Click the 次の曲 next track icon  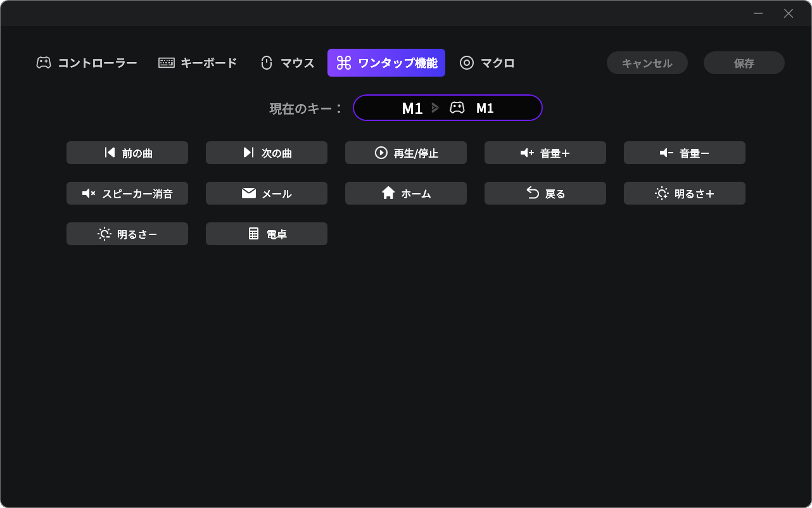click(248, 153)
